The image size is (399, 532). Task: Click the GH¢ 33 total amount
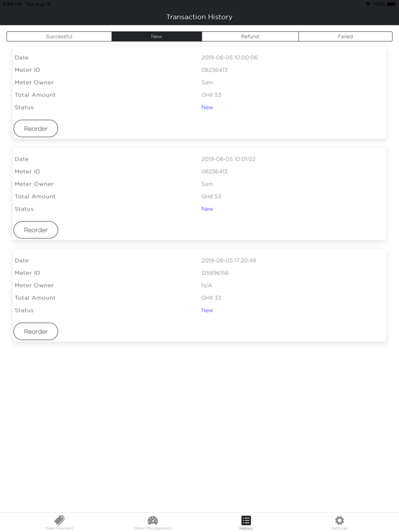coord(211,298)
